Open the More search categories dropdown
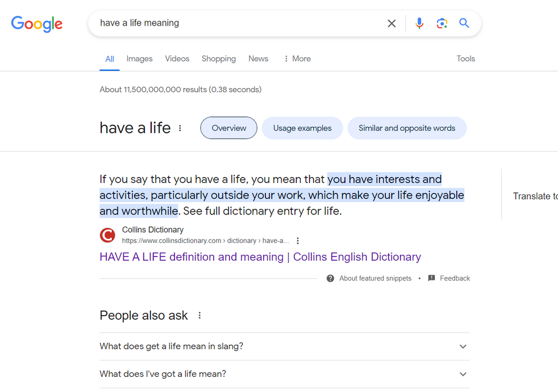This screenshot has height=392, width=558. pos(297,59)
